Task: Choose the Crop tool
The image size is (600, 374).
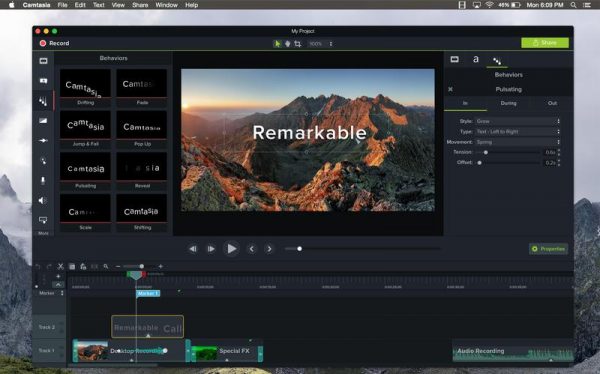Action: click(x=297, y=44)
